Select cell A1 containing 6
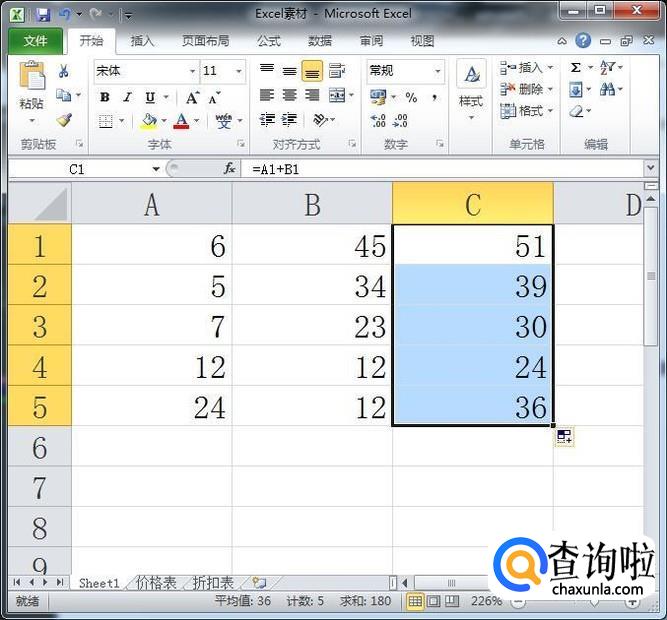 point(152,245)
